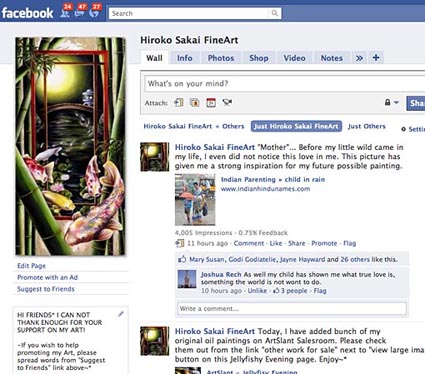Add a new tab with plus icon
The width and height of the screenshot is (425, 374).
(376, 57)
